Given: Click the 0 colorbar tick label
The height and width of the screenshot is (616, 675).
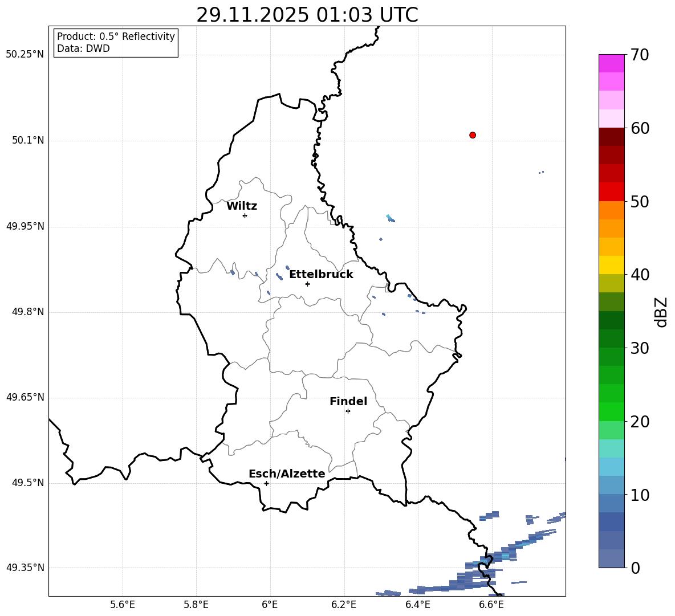Looking at the screenshot, I should 635,568.
